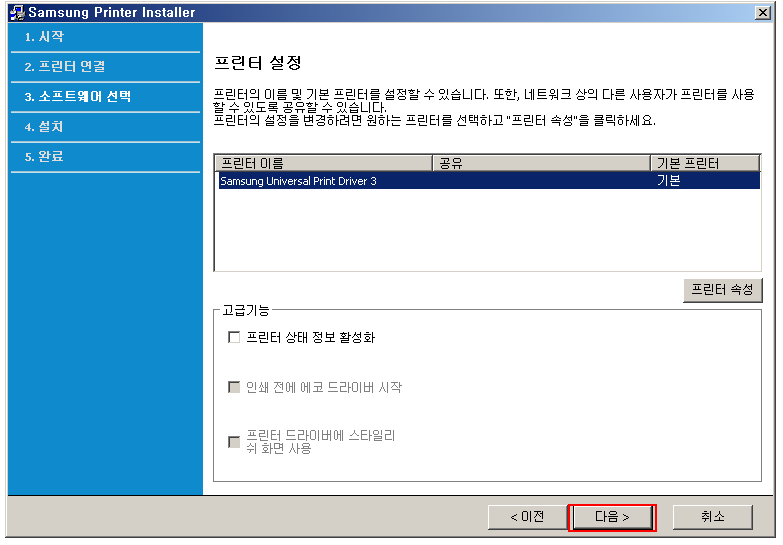Viewport: 783px width, 545px height.
Task: Select step 5. 완료 in sidebar
Action: coord(44,156)
